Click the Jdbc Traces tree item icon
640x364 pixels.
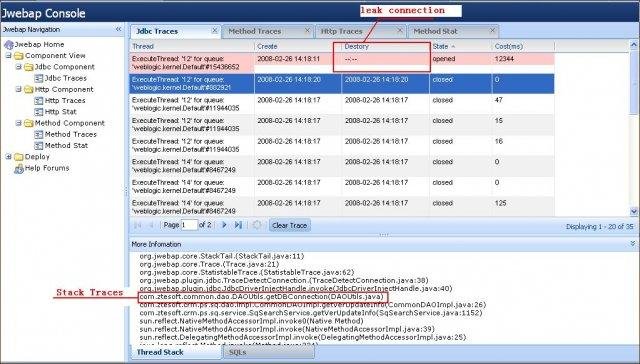tap(39, 78)
